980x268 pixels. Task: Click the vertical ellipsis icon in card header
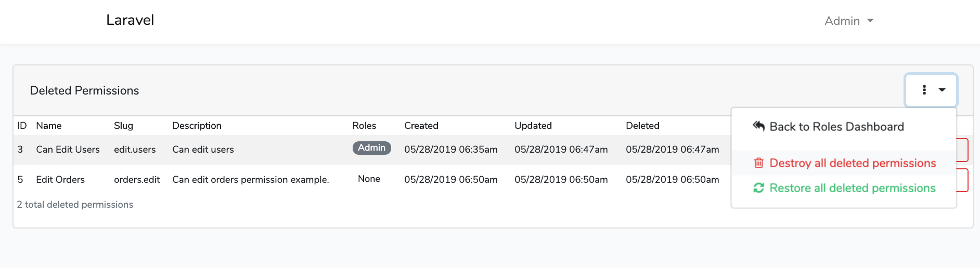pos(924,90)
